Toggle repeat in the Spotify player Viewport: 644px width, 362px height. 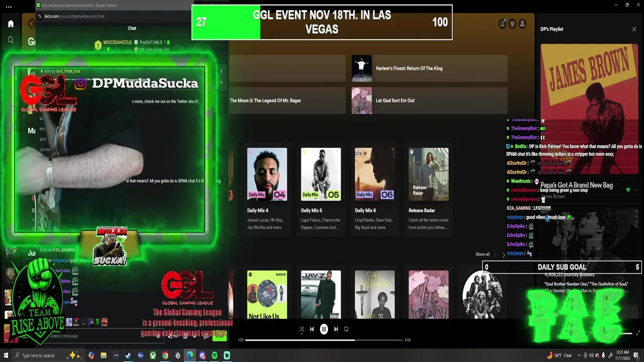pos(346,329)
